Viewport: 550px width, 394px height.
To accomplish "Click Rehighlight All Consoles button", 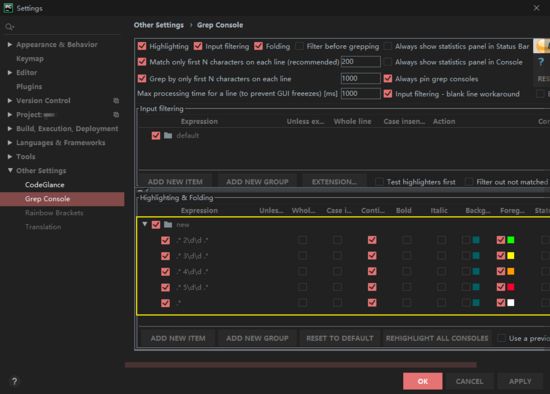I will click(437, 338).
